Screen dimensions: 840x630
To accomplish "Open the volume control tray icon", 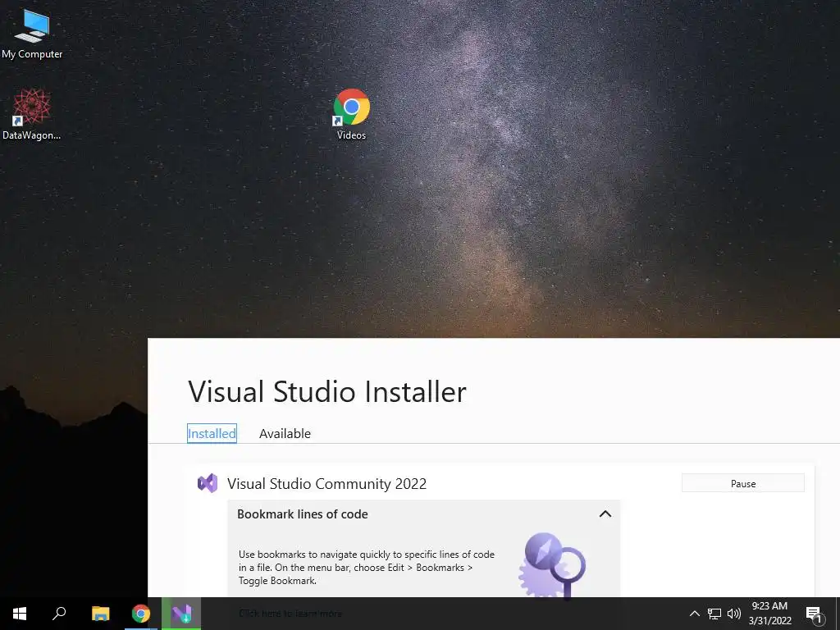I will pos(734,614).
